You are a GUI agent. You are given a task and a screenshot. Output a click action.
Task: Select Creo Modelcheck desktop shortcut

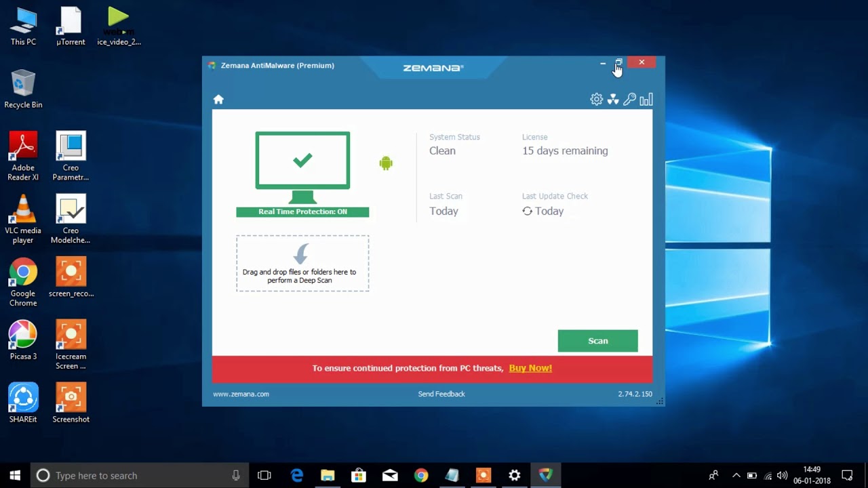[x=71, y=220]
